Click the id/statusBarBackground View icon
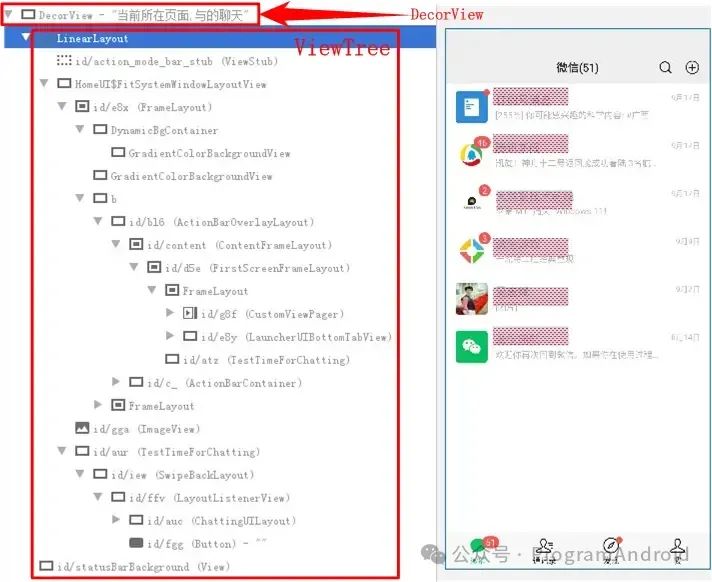712x582 pixels. point(46,566)
